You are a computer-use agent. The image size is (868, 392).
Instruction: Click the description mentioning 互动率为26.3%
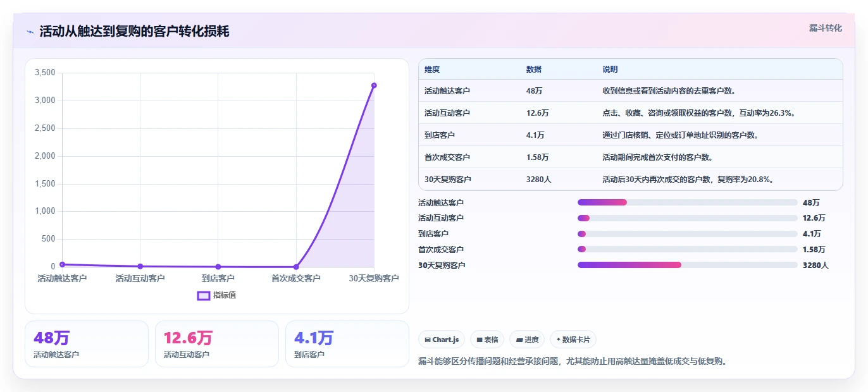699,113
